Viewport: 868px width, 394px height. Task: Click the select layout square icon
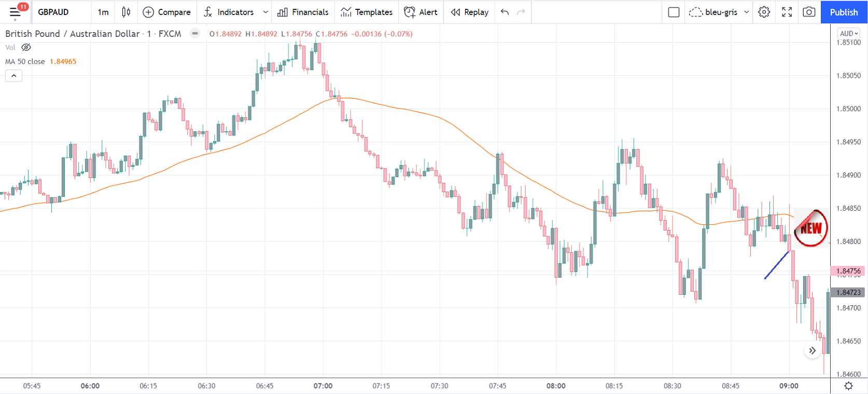point(674,12)
